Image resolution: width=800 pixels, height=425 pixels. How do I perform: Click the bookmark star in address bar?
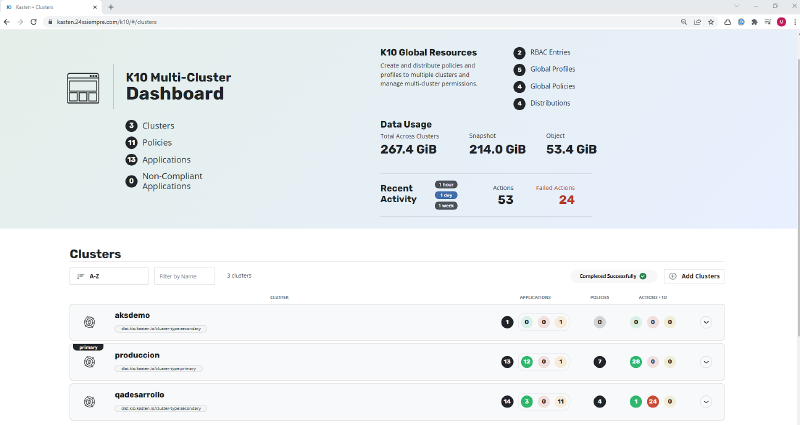coord(711,22)
